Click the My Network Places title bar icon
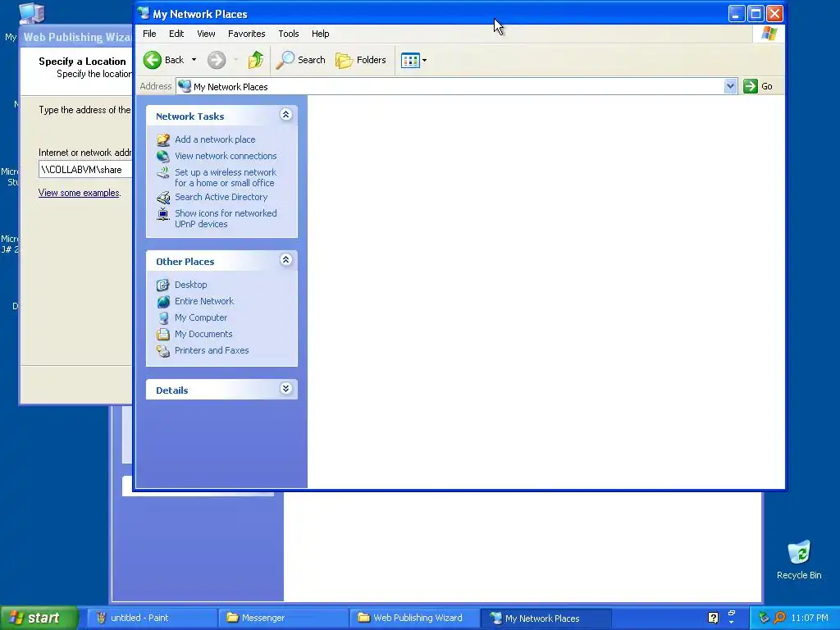This screenshot has height=630, width=840. pyautogui.click(x=143, y=13)
